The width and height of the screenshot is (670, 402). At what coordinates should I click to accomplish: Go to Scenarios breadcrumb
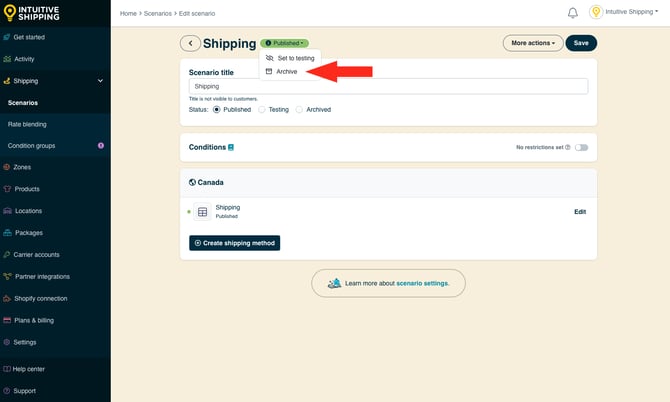(158, 14)
